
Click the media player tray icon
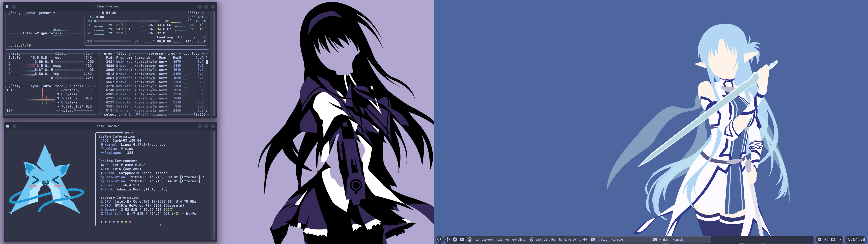pos(819,240)
